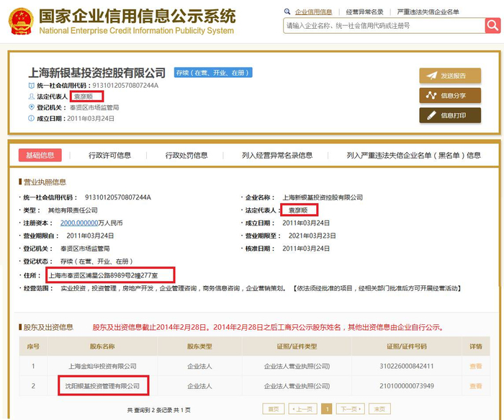Select the 经营异常名录 search category
This screenshot has width=504, height=420.
(x=364, y=12)
